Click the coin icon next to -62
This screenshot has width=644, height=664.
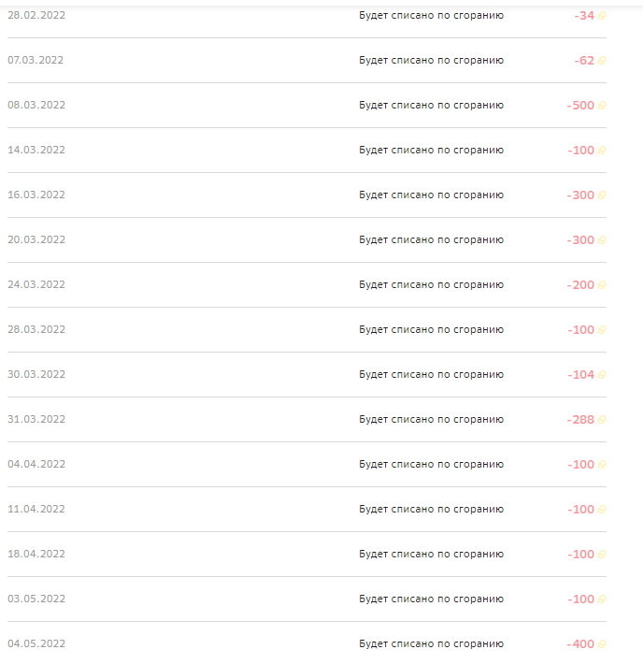point(602,61)
